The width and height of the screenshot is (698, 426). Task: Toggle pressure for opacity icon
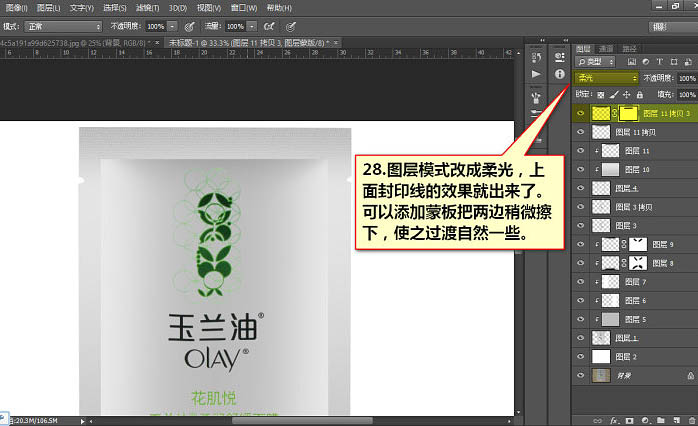(x=190, y=27)
